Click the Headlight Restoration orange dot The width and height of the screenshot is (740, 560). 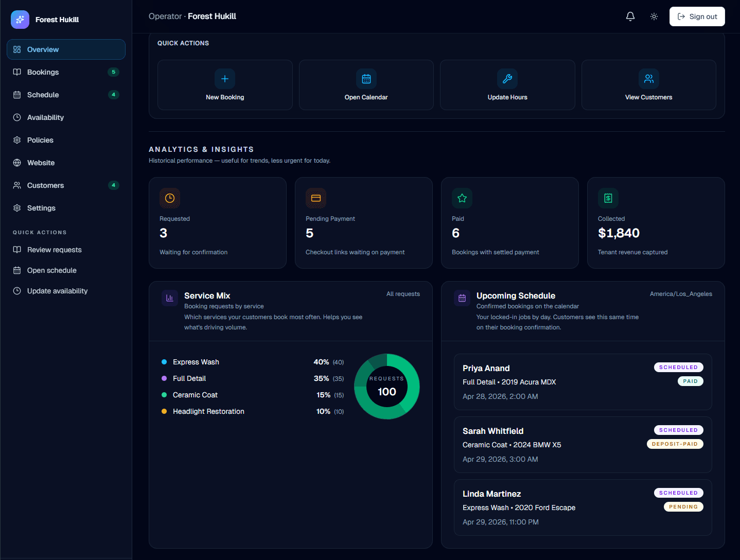tap(164, 411)
